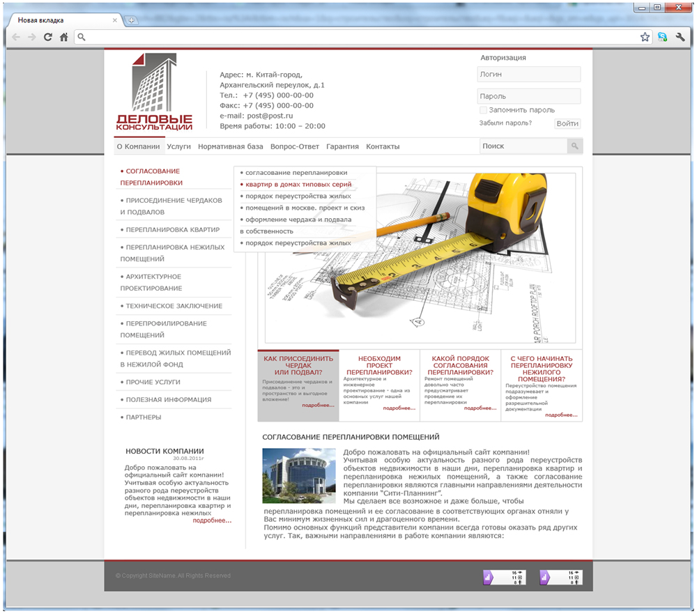Enable the Запомнить пароль checkbox
The image size is (697, 616).
[483, 110]
